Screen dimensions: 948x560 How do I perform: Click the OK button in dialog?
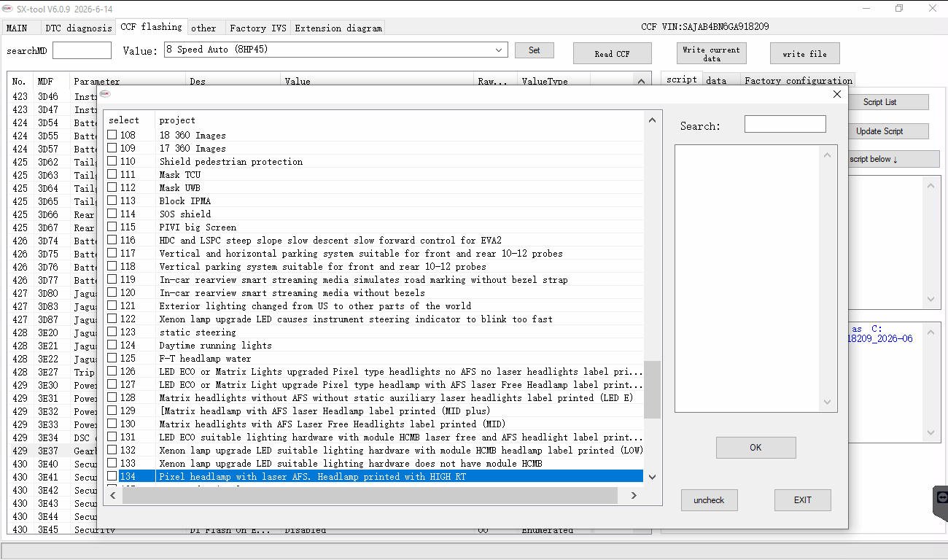coord(755,448)
